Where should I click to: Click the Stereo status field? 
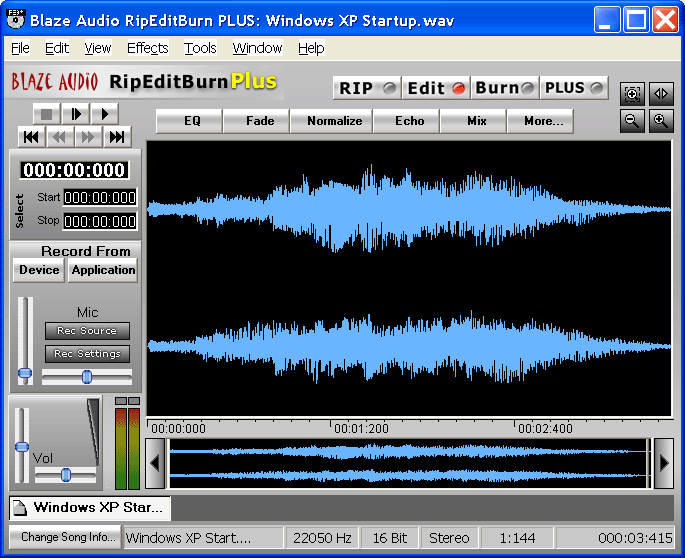(x=449, y=538)
